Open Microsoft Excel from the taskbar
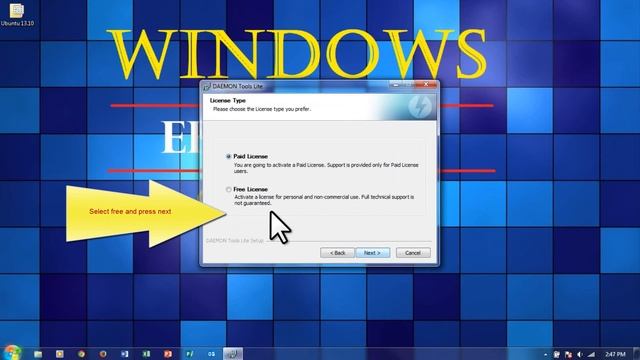The width and height of the screenshot is (640, 360). (x=146, y=354)
